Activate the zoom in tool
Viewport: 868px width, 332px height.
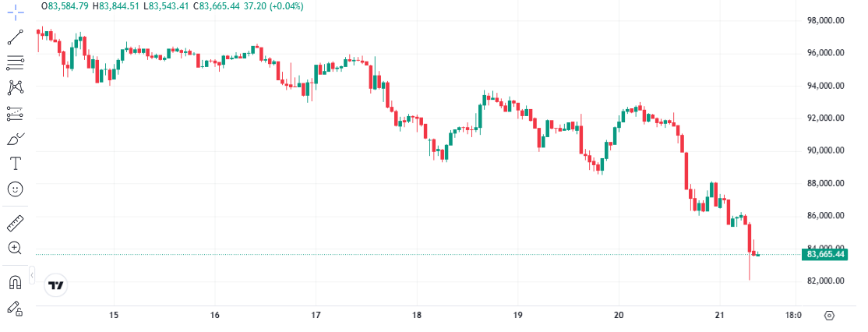16,248
